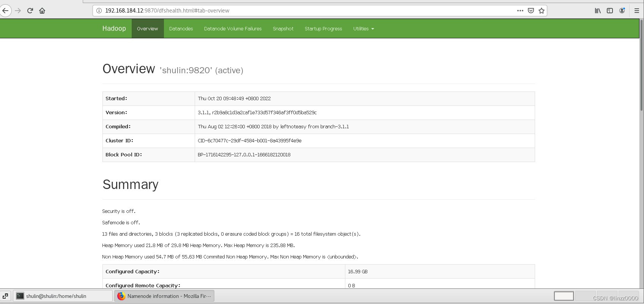View the Startup Progress tab
The width and height of the screenshot is (644, 304).
pos(323,28)
